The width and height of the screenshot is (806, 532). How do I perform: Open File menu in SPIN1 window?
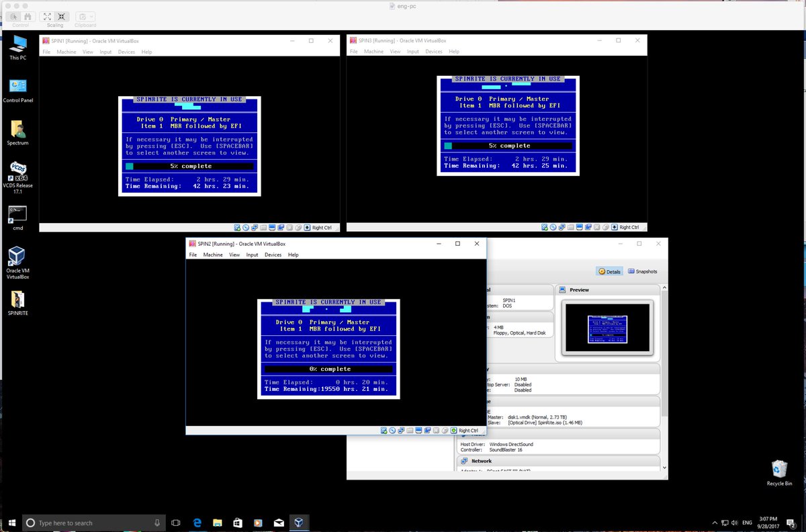tap(46, 52)
